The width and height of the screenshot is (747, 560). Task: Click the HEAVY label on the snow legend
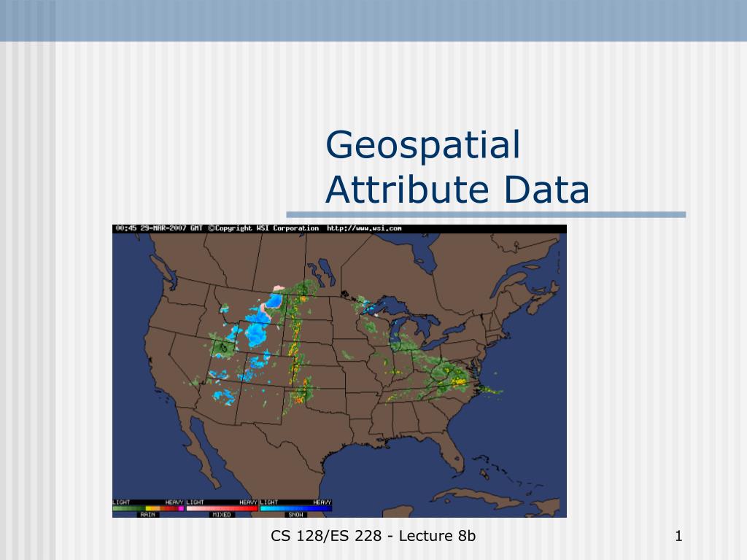322,502
